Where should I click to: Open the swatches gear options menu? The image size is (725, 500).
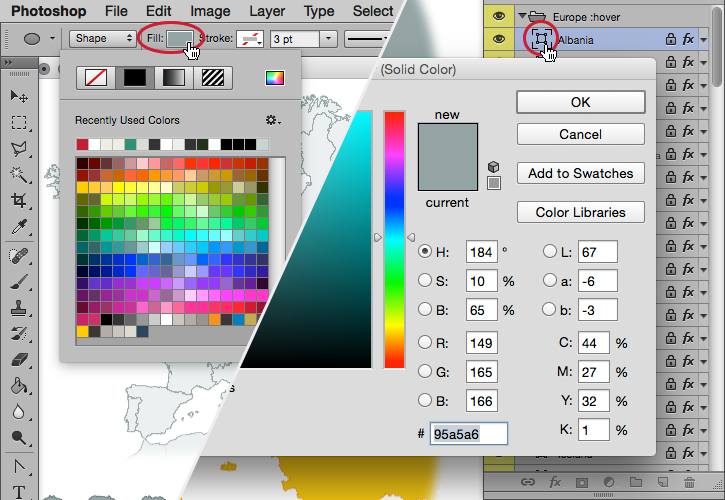(x=273, y=120)
